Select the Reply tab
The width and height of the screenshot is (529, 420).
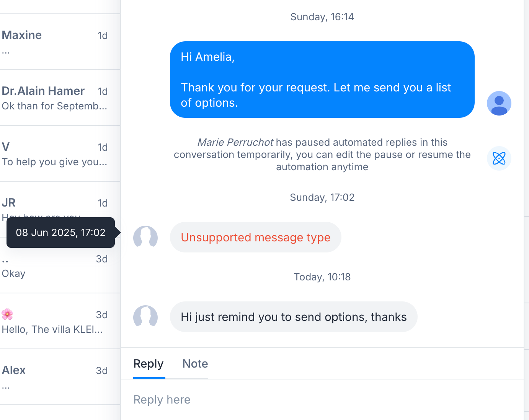[149, 364]
